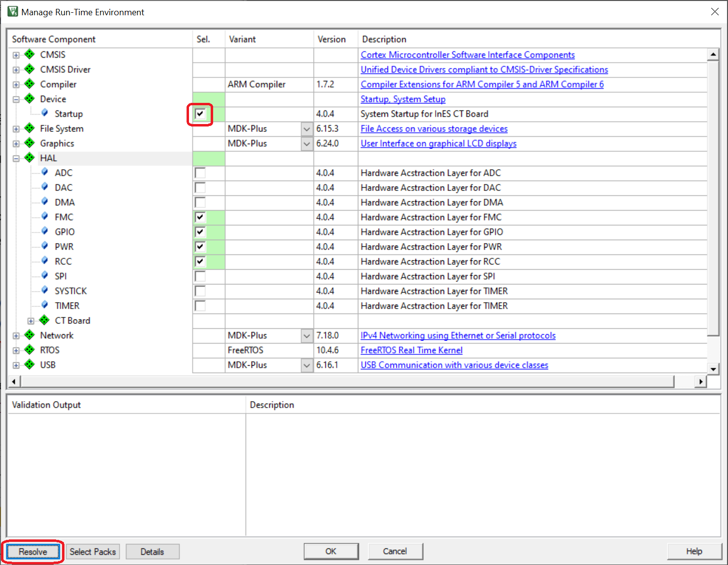
Task: Tick the TIMER component checkbox
Action: point(200,306)
